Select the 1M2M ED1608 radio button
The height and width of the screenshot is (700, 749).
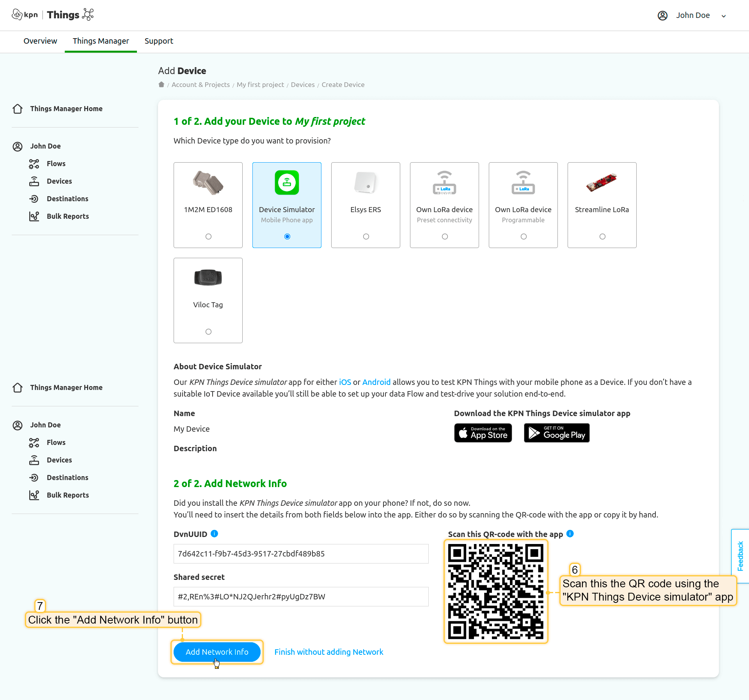pos(208,237)
